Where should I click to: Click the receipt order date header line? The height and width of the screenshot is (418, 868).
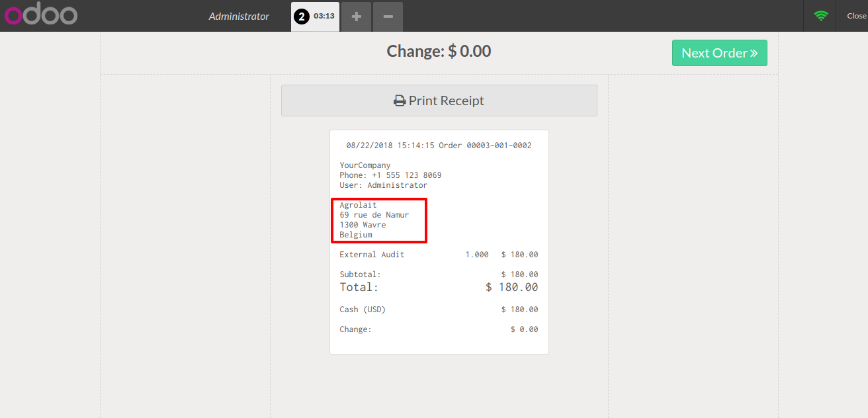(x=439, y=146)
